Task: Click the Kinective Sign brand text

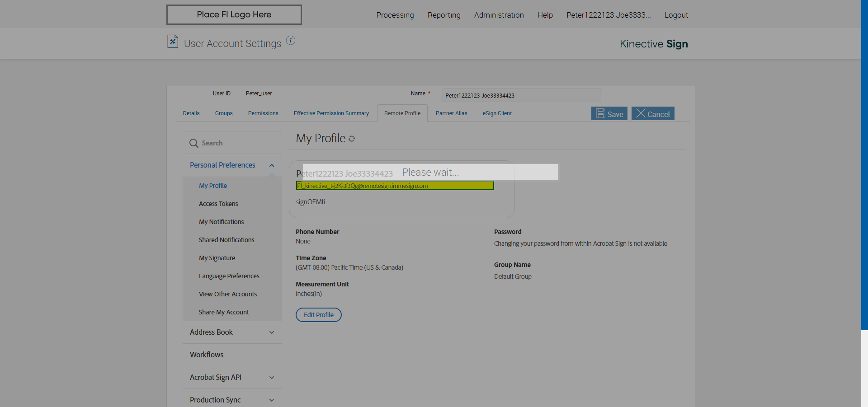Action: click(x=654, y=44)
